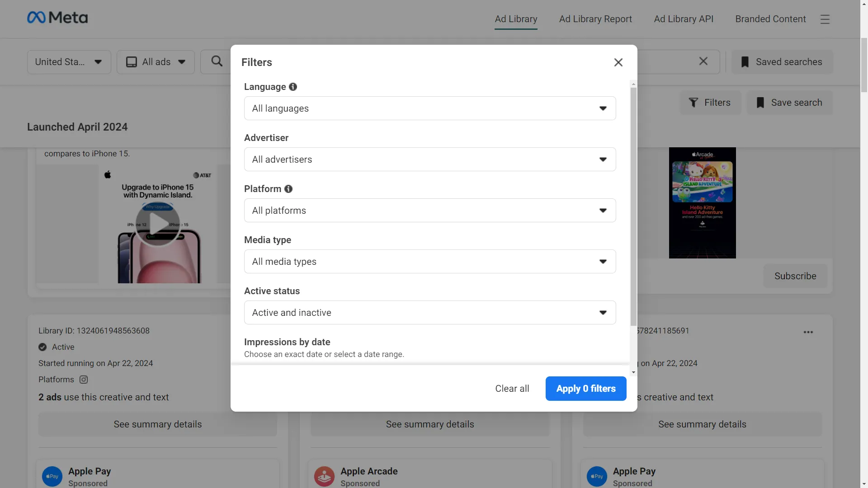Open the Active and inactive dropdown
868x488 pixels.
pyautogui.click(x=430, y=313)
